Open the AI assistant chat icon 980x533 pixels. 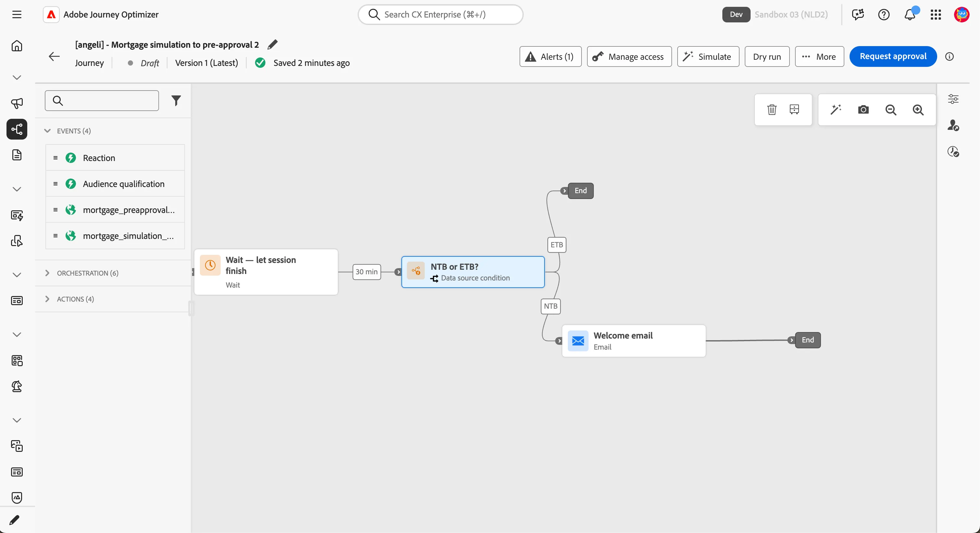tap(857, 15)
